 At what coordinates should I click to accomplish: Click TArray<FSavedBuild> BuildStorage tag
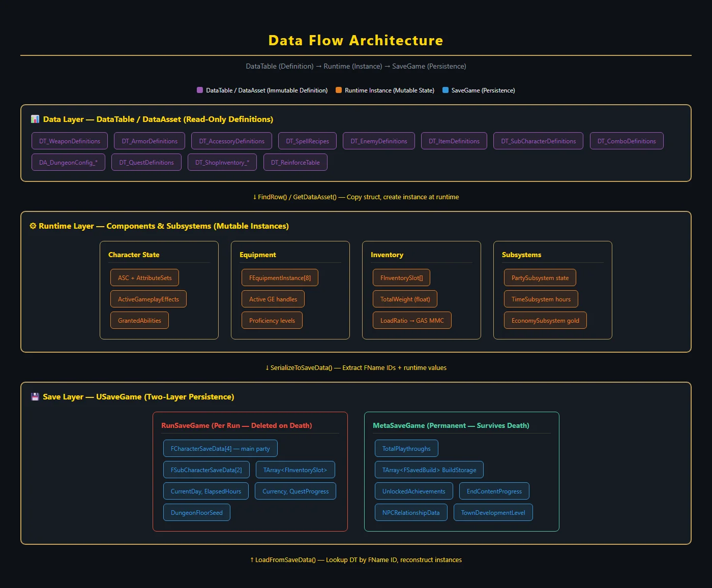coord(429,470)
